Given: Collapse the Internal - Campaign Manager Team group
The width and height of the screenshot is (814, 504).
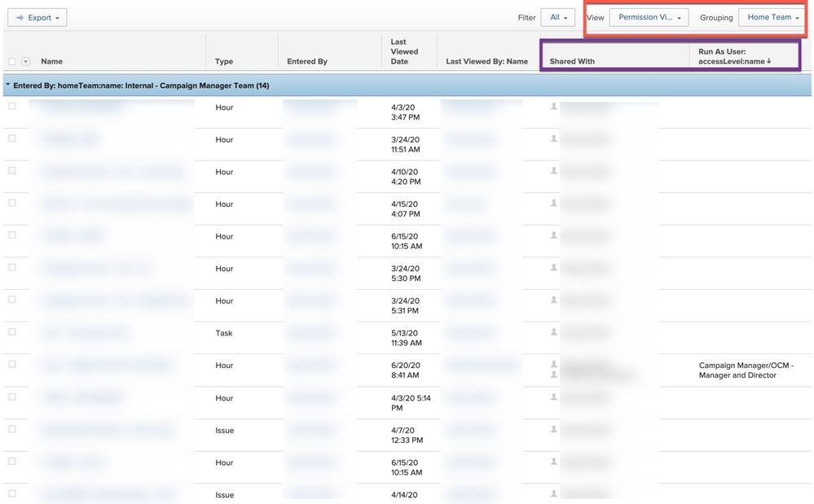Looking at the screenshot, I should 7,85.
